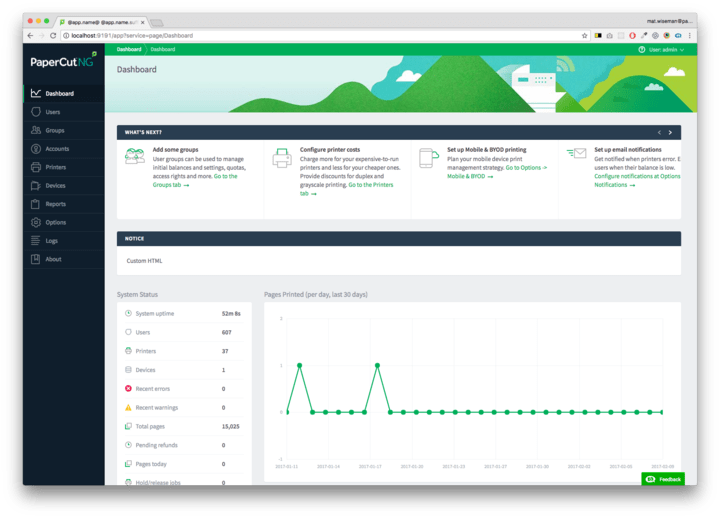This screenshot has width=720, height=518.
Task: Open the User: admin dropdown
Action: [x=666, y=50]
